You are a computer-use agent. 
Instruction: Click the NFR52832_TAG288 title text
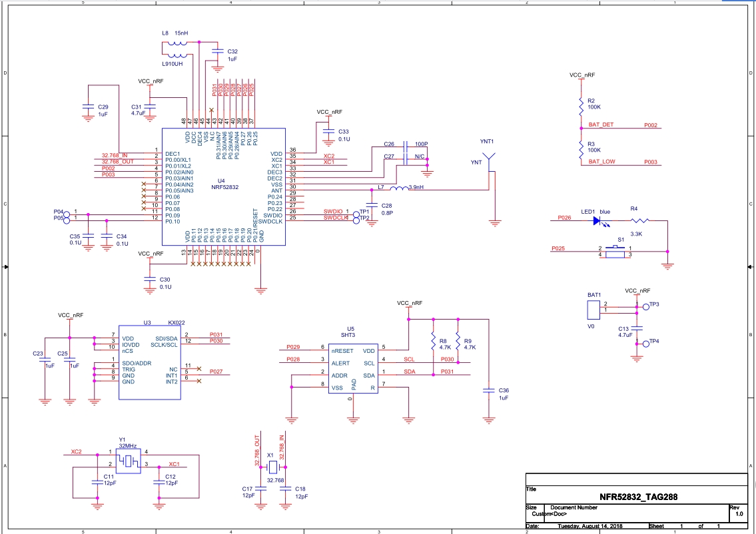(x=638, y=497)
